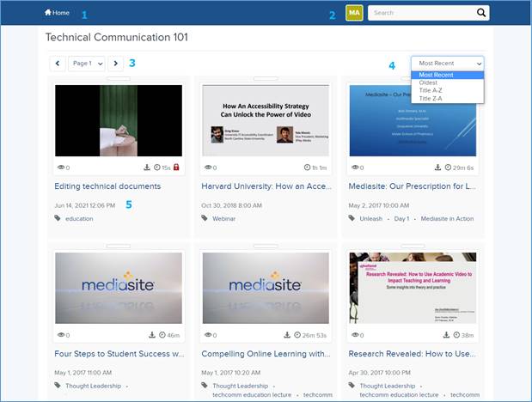This screenshot has width=532, height=402.
Task: Open the Harvard University accessibility video thumbnail
Action: pyautogui.click(x=266, y=120)
